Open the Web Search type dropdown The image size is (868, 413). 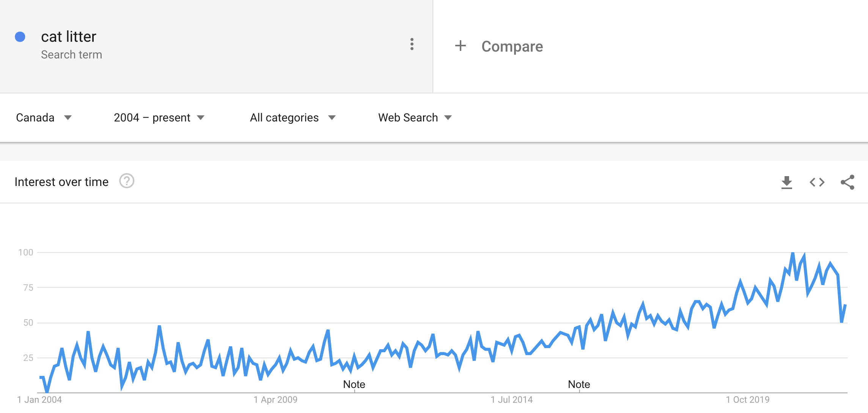(x=415, y=118)
